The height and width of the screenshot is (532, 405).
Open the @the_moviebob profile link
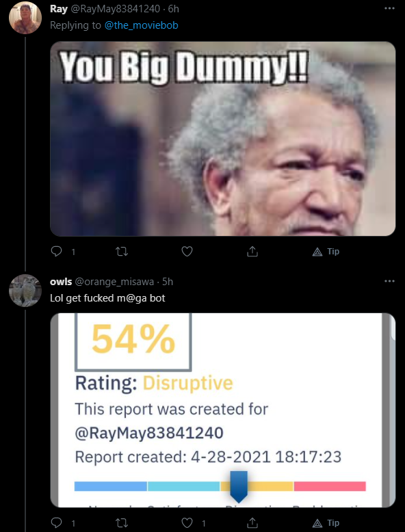(x=141, y=25)
